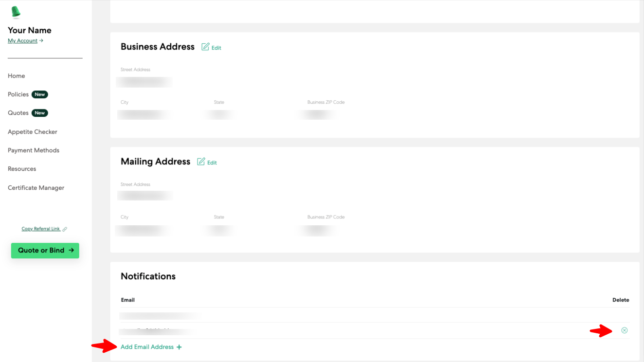Screen dimensions: 644x362
Task: Click the plus icon next to Add Email Address
Action: [179, 347]
